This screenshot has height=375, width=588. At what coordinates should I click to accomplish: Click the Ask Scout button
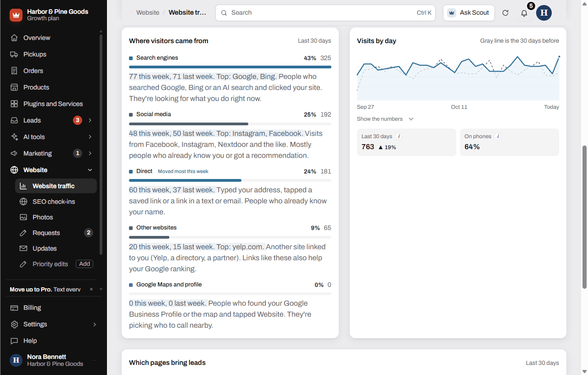pyautogui.click(x=469, y=13)
